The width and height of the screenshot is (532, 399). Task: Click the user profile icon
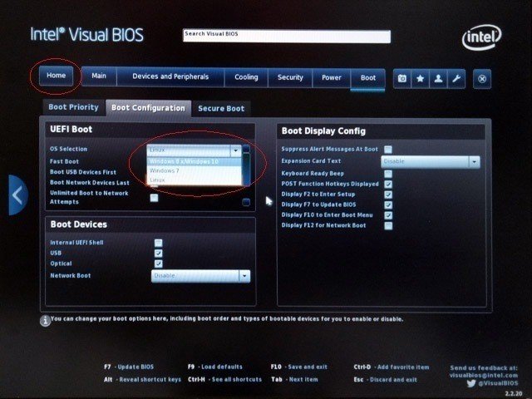point(438,79)
